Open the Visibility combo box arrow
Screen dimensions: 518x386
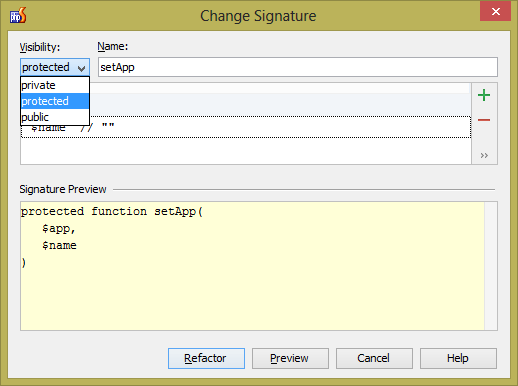coord(81,68)
